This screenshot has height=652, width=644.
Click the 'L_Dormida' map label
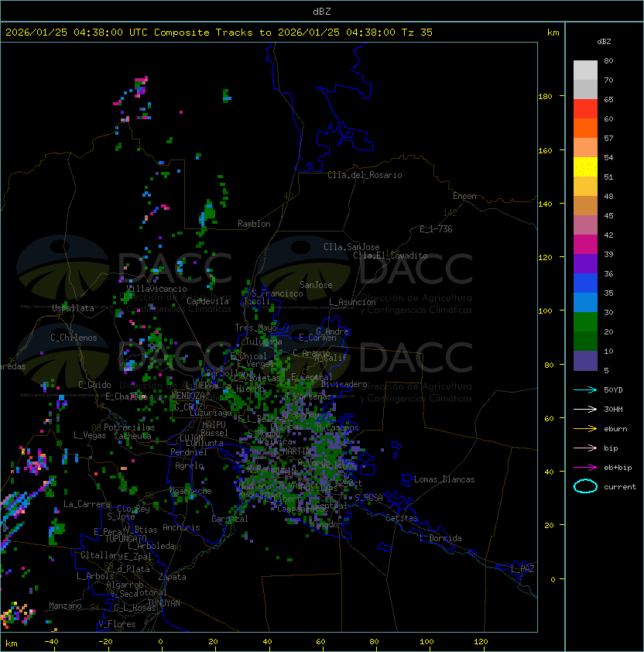tap(440, 538)
